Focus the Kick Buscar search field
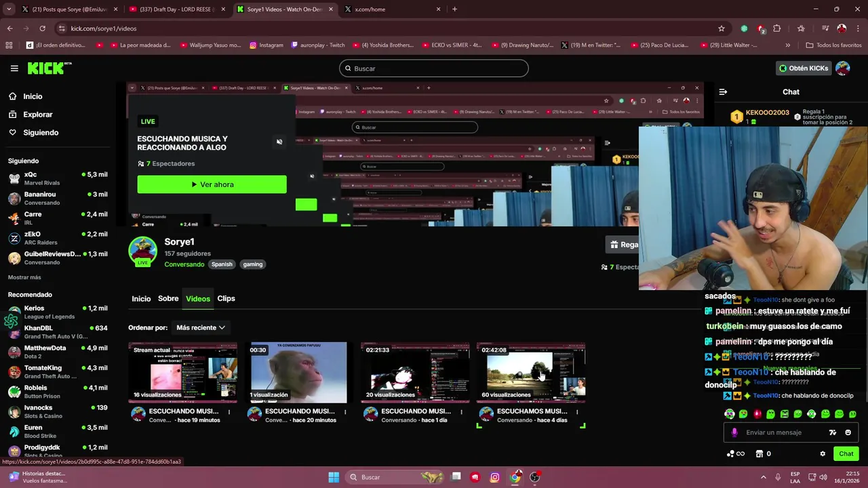 433,68
